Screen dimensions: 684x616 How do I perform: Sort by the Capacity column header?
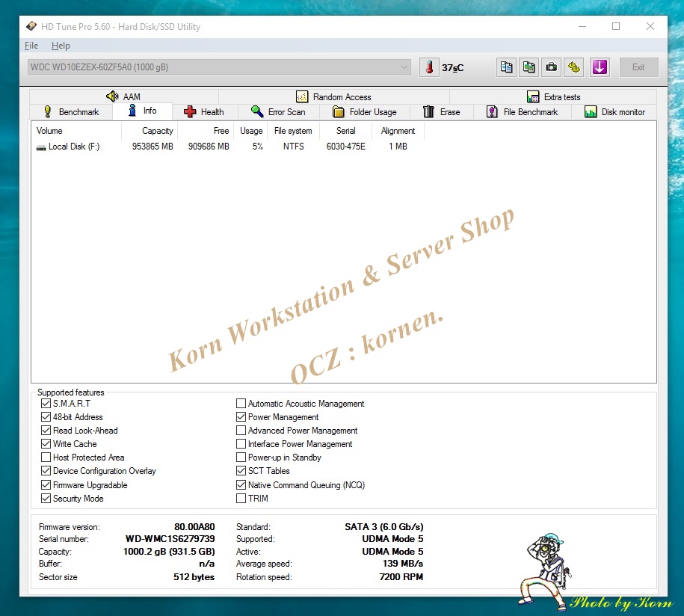tap(150, 131)
